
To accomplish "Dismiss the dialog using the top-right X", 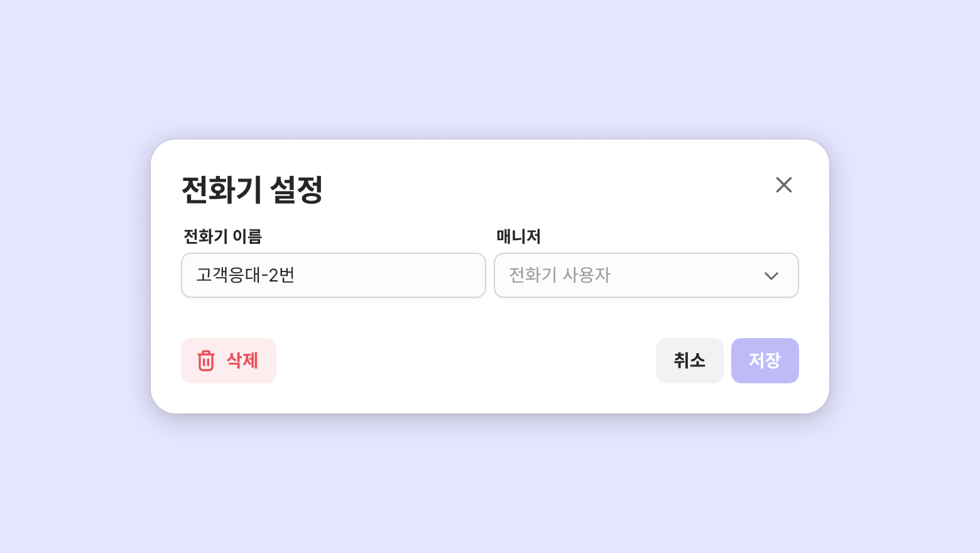I will [783, 185].
